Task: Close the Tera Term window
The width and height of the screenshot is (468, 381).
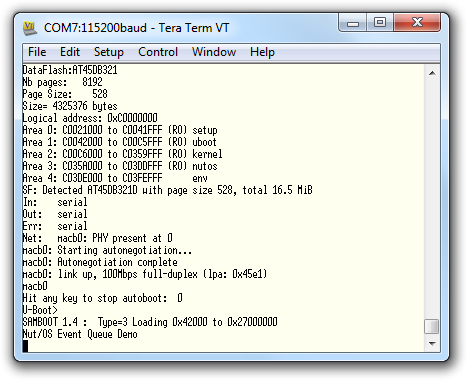Action: [417, 23]
